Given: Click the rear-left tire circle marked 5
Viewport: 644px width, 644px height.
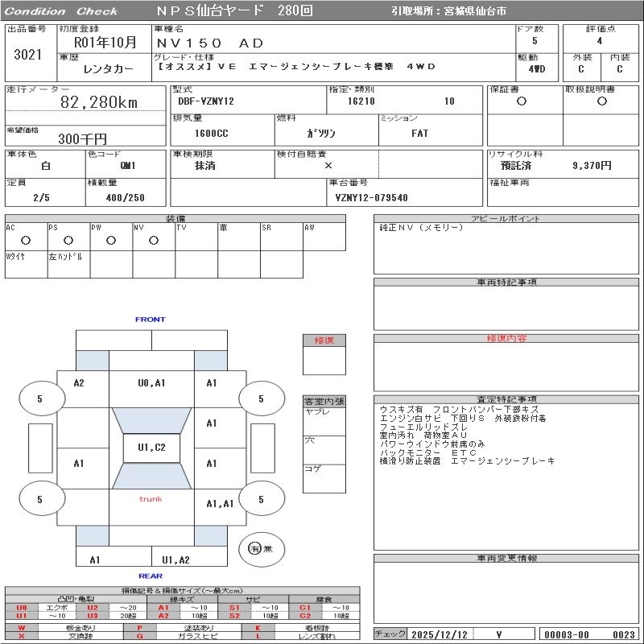Looking at the screenshot, I should 39,500.
